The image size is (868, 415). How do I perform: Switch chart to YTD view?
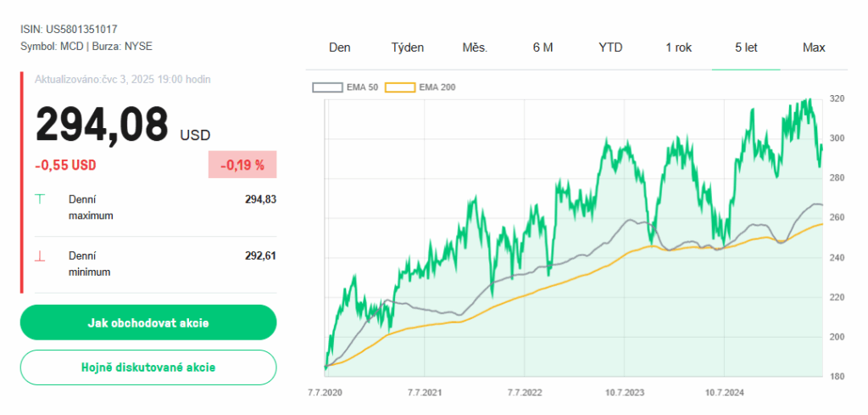tap(610, 48)
